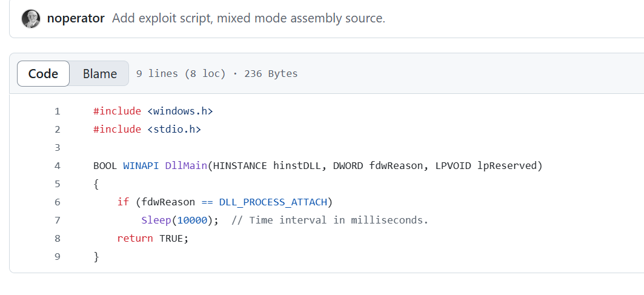Select line number 6
Image resolution: width=644 pixels, height=295 pixels.
pos(57,202)
